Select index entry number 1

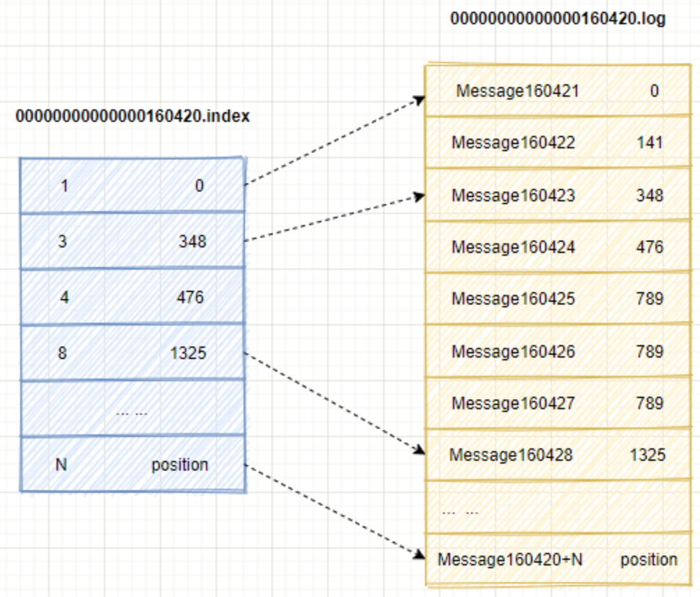pos(65,186)
